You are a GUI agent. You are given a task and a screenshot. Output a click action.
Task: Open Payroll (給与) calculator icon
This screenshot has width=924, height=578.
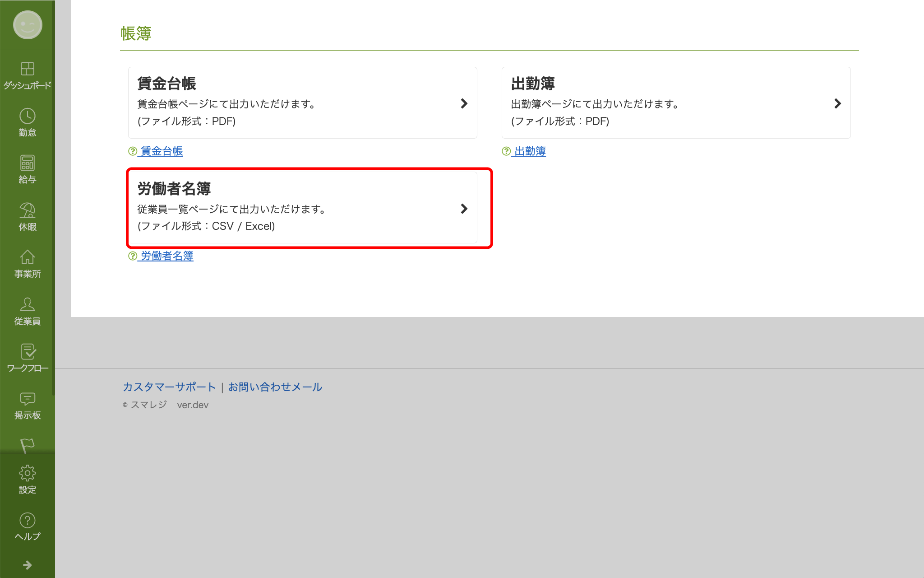click(x=27, y=163)
